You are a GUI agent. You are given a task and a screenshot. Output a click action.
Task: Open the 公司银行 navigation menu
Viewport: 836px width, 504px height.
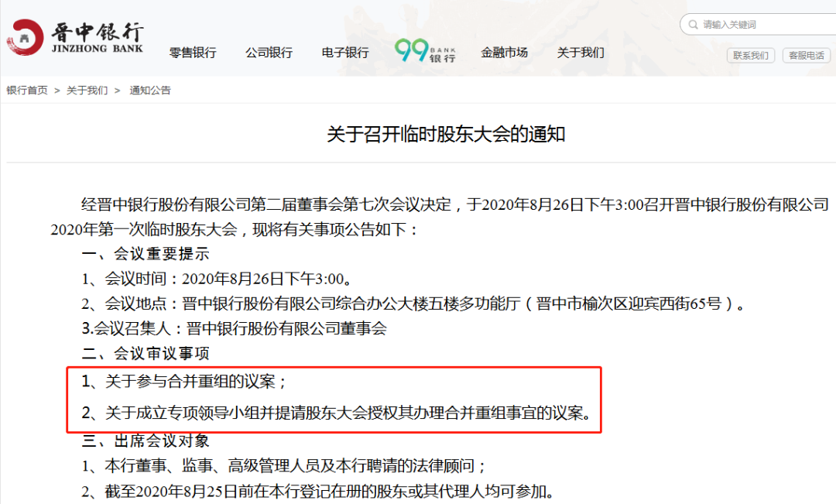click(269, 53)
